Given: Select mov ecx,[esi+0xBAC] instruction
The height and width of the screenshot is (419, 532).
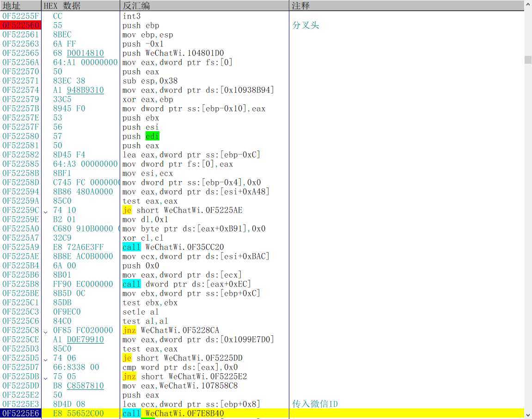Looking at the screenshot, I should (196, 256).
